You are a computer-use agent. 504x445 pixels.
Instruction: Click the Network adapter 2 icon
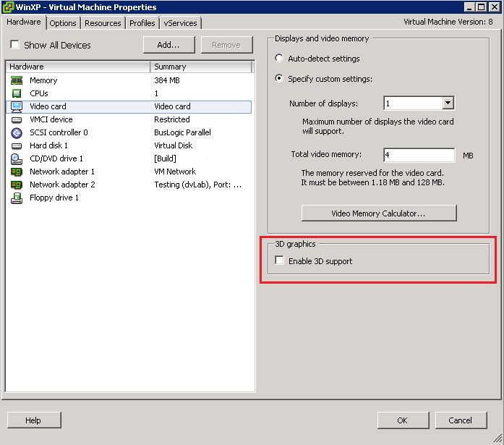17,185
